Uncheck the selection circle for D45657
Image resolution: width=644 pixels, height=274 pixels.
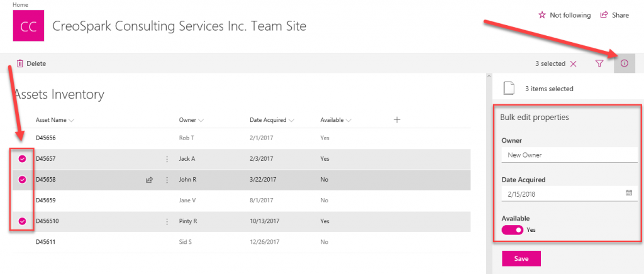tap(23, 159)
